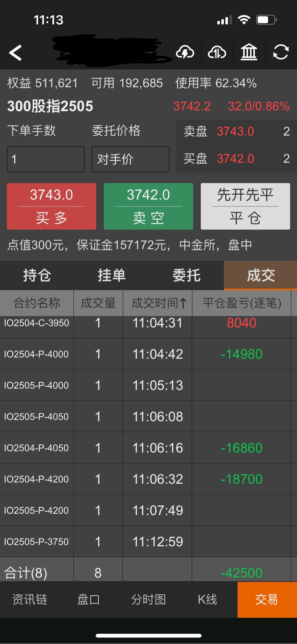This screenshot has height=644, width=297.
Task: Tap the 11:13 status bar clock
Action: pyautogui.click(x=48, y=20)
